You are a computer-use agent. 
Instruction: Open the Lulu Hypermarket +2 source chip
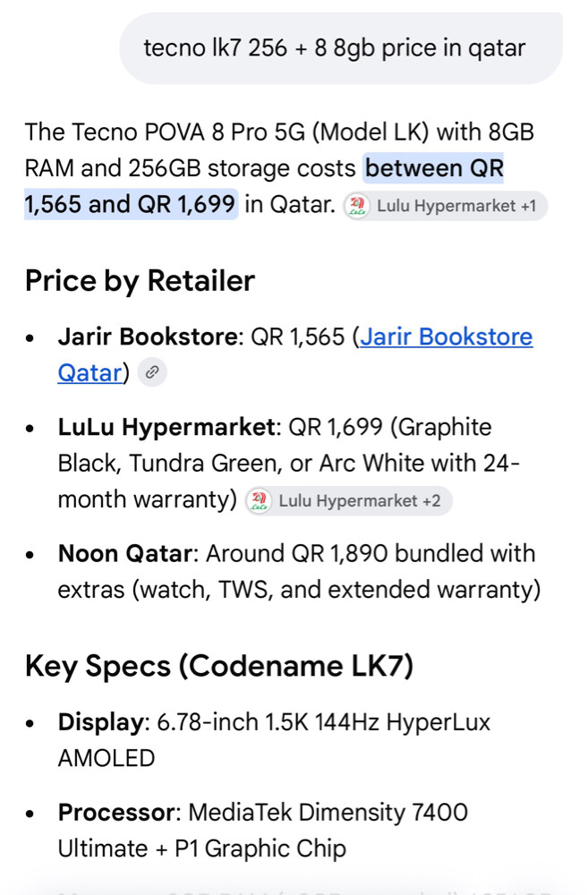click(348, 501)
